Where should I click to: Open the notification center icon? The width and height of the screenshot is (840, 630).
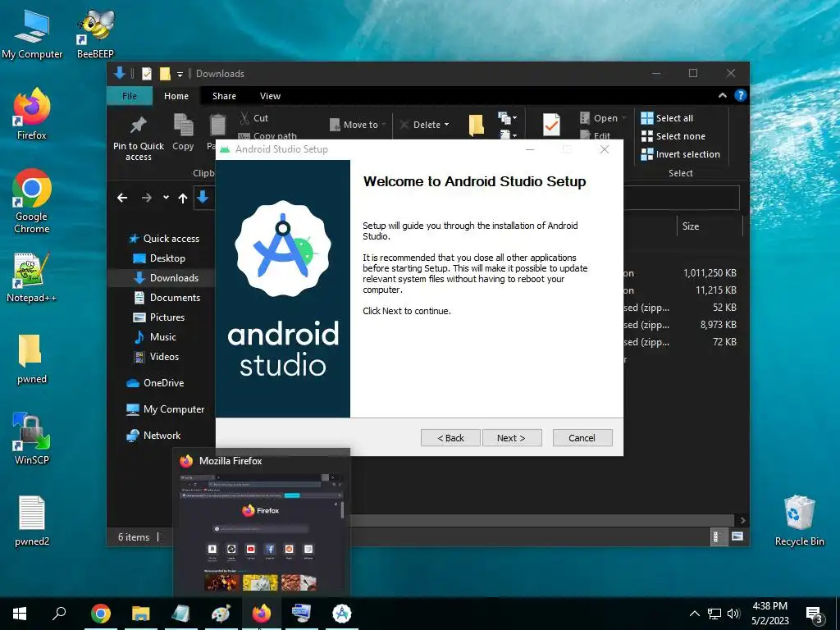point(815,615)
